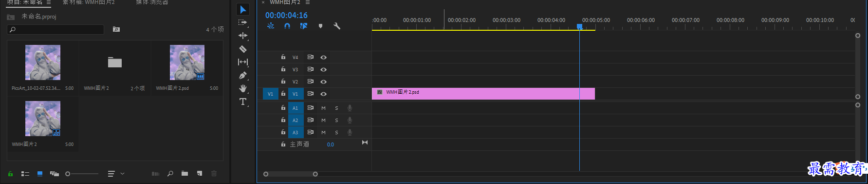This screenshot has width=868, height=184.
Task: Mute audio track A1
Action: 323,108
